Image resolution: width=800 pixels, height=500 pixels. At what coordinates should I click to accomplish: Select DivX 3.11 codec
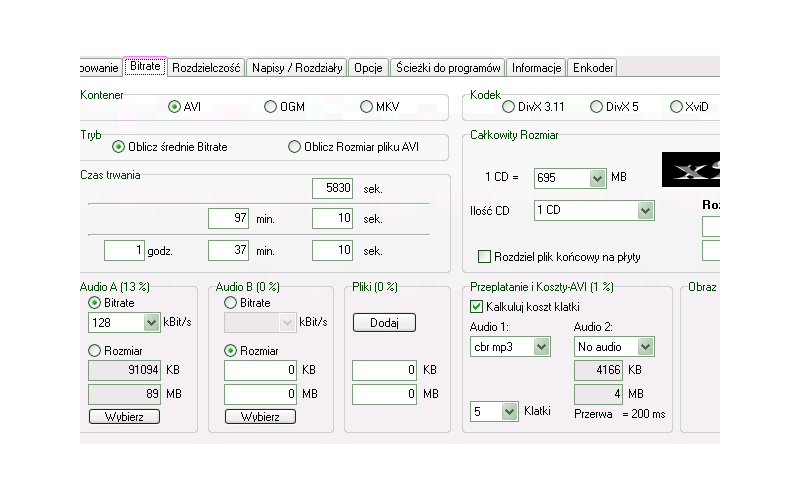[x=508, y=107]
